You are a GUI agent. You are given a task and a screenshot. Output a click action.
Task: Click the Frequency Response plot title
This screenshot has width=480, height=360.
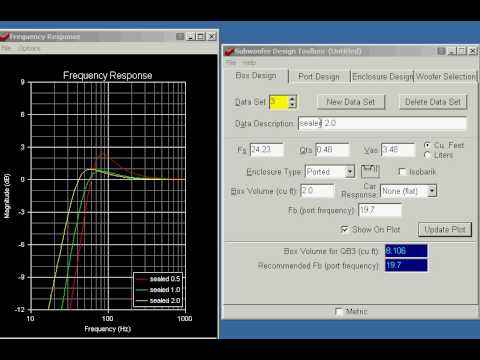pyautogui.click(x=108, y=75)
